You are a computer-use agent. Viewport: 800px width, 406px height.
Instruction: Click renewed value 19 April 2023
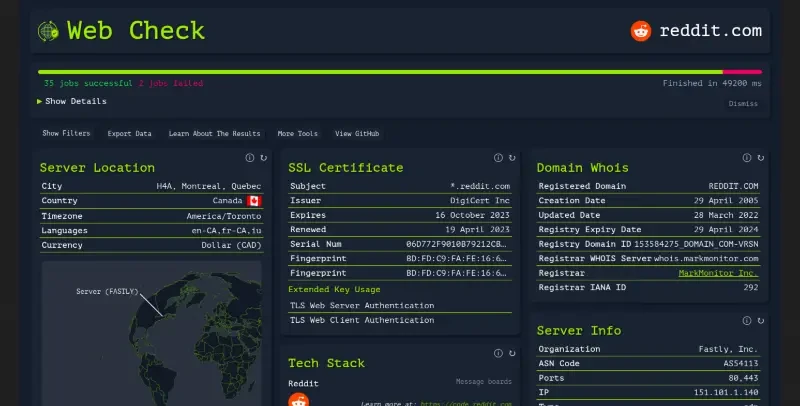pyautogui.click(x=478, y=230)
